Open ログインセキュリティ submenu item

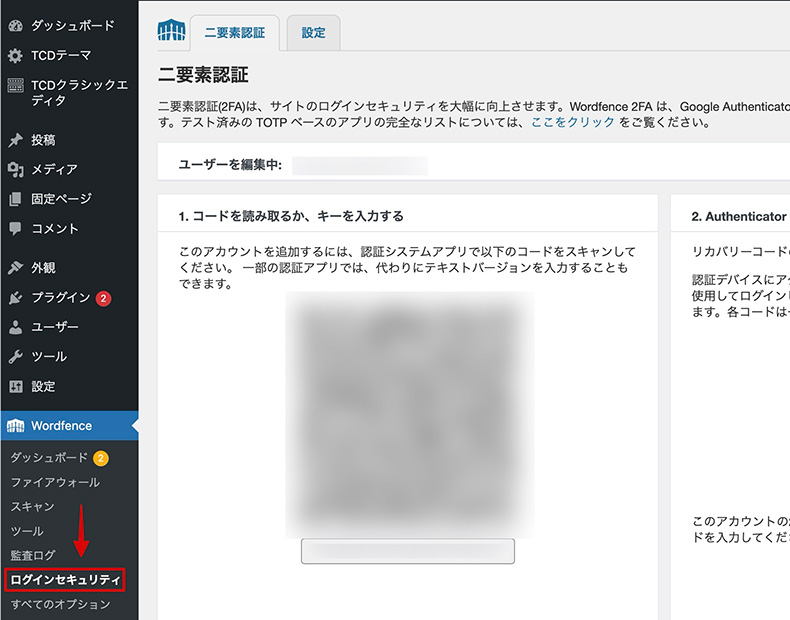coord(65,580)
